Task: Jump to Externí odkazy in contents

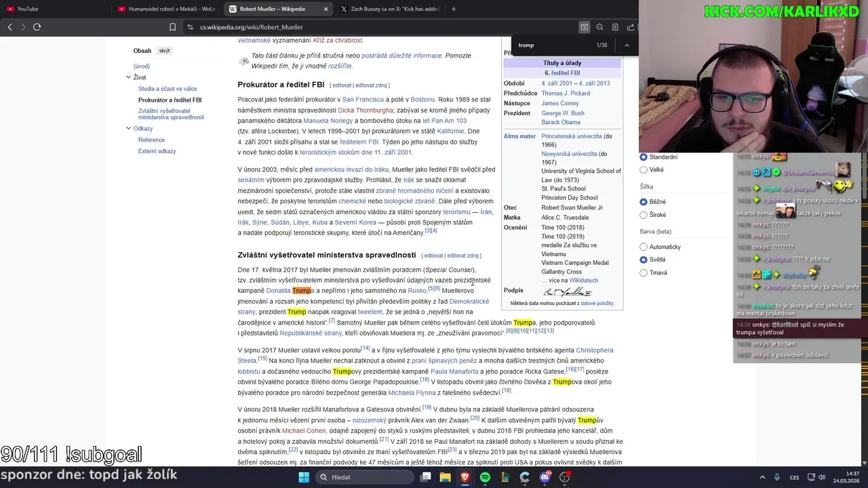Action: pyautogui.click(x=157, y=151)
